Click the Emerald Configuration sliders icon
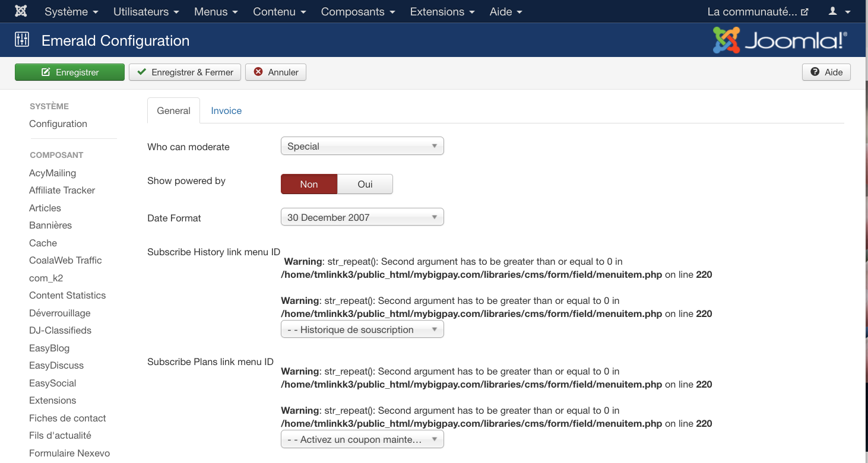The width and height of the screenshot is (868, 463). point(21,40)
